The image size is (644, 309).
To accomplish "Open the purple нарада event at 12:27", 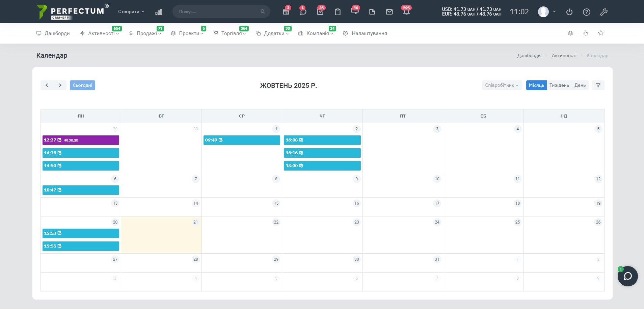I will (81, 140).
